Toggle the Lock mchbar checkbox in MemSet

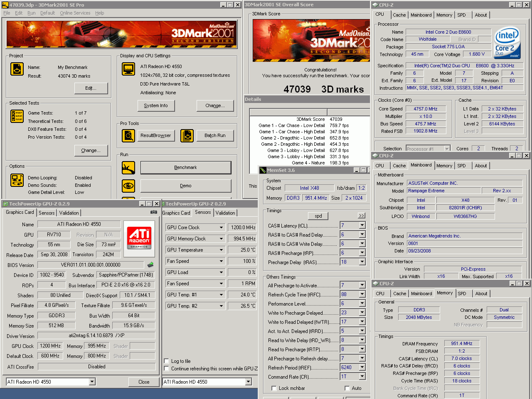(x=274, y=388)
